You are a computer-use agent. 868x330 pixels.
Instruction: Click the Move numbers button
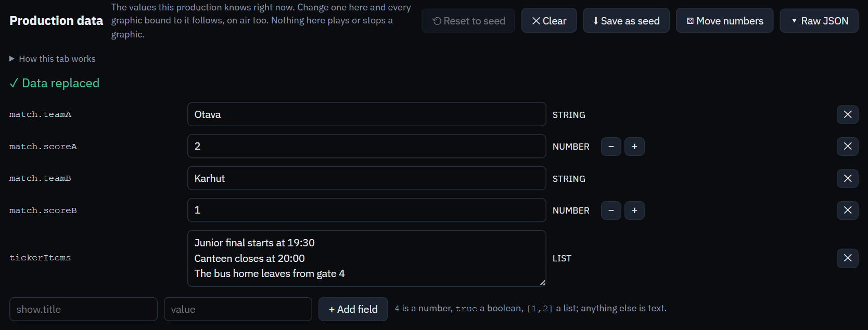(x=725, y=21)
